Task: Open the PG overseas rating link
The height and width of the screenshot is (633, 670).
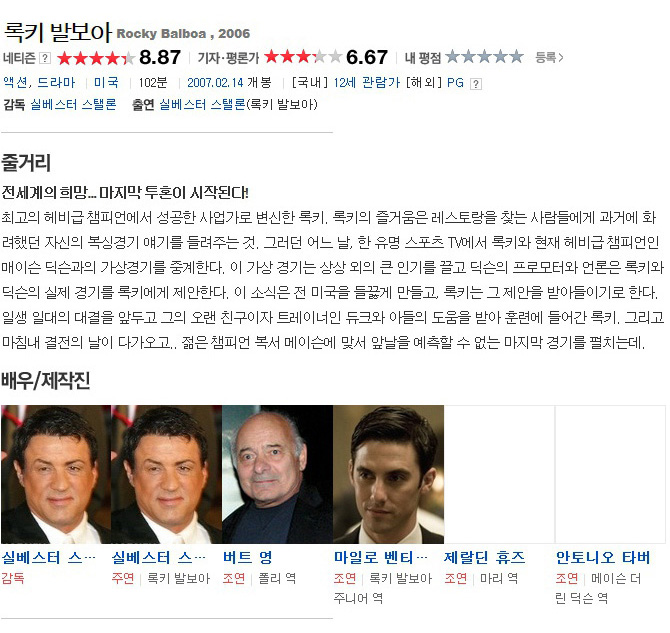Action: tap(455, 82)
